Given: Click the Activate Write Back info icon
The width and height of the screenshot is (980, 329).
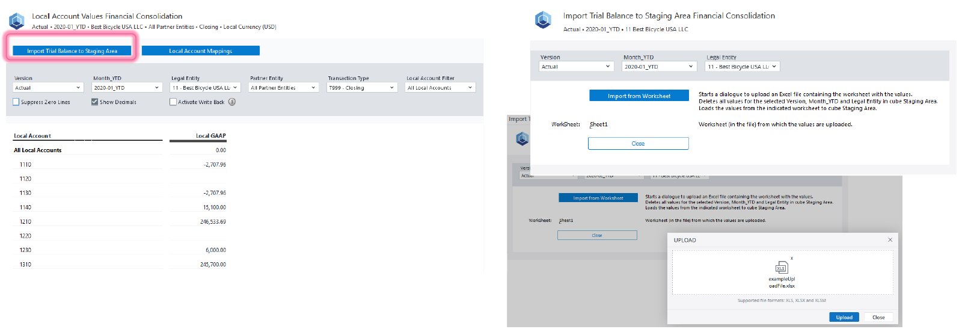Looking at the screenshot, I should [x=232, y=102].
